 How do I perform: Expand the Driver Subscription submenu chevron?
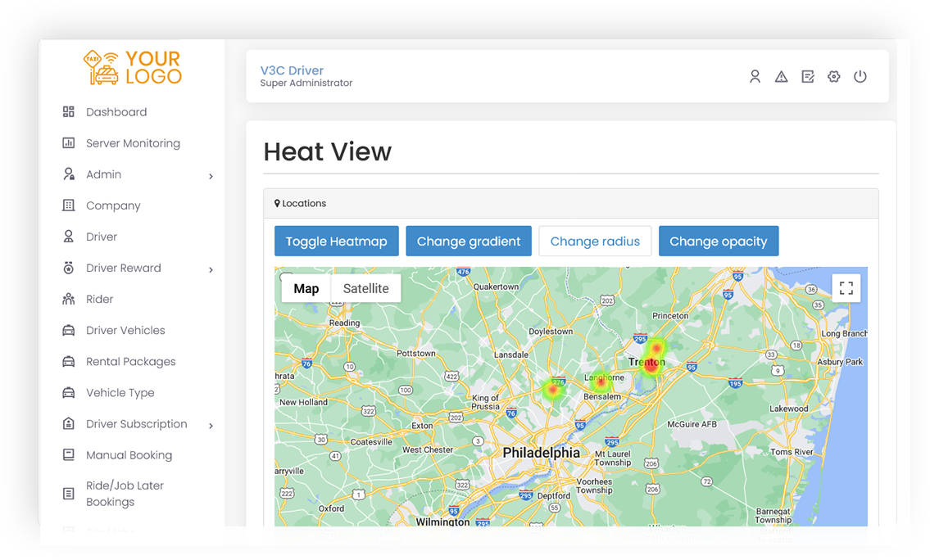coord(211,426)
